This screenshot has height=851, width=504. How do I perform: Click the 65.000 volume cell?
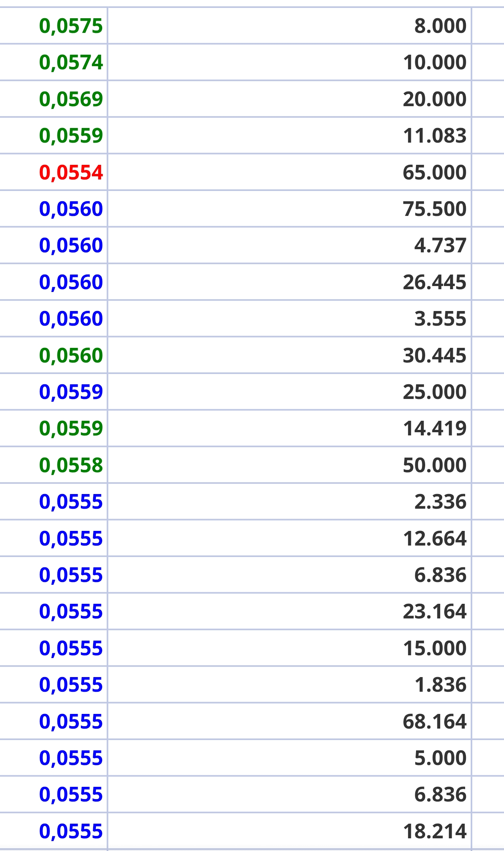point(434,172)
